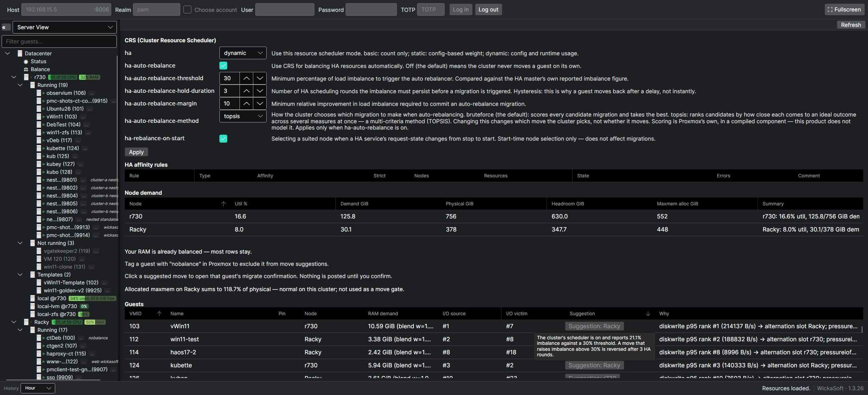Collapse the Not running (3) group
The image size is (868, 395).
click(20, 243)
